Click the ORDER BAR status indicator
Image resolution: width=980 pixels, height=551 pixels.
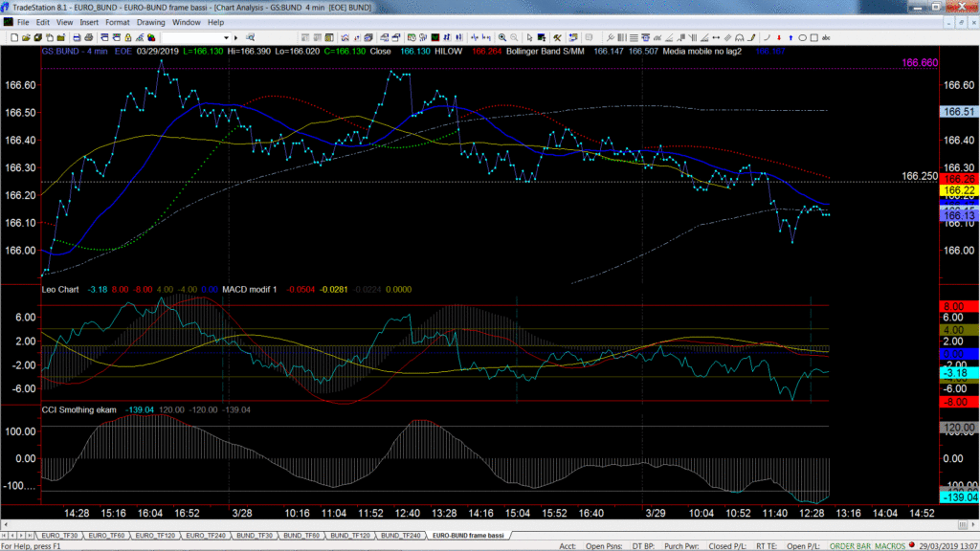850,546
